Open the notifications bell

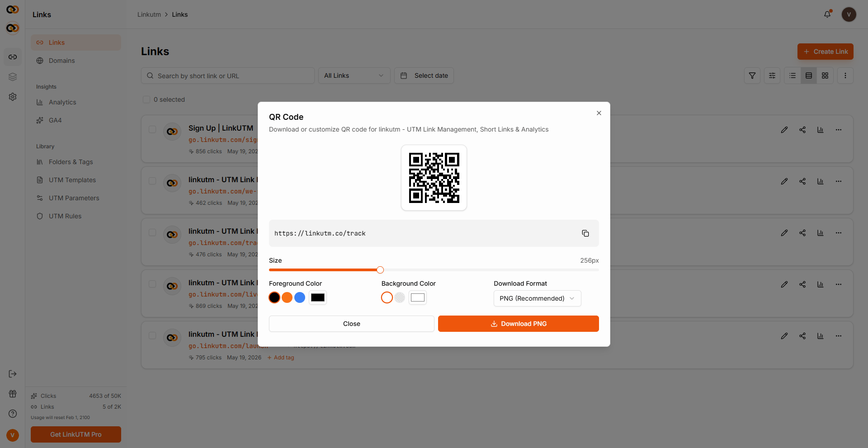coord(827,14)
